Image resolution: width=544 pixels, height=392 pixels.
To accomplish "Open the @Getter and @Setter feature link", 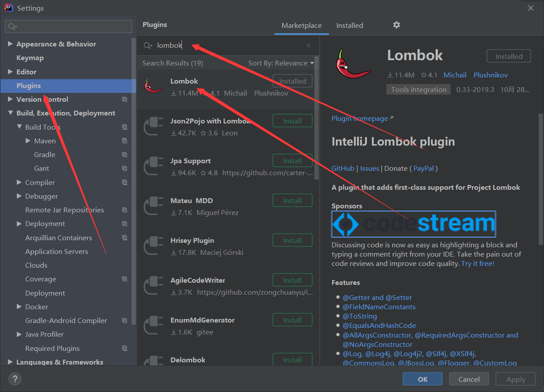I will pyautogui.click(x=377, y=298).
